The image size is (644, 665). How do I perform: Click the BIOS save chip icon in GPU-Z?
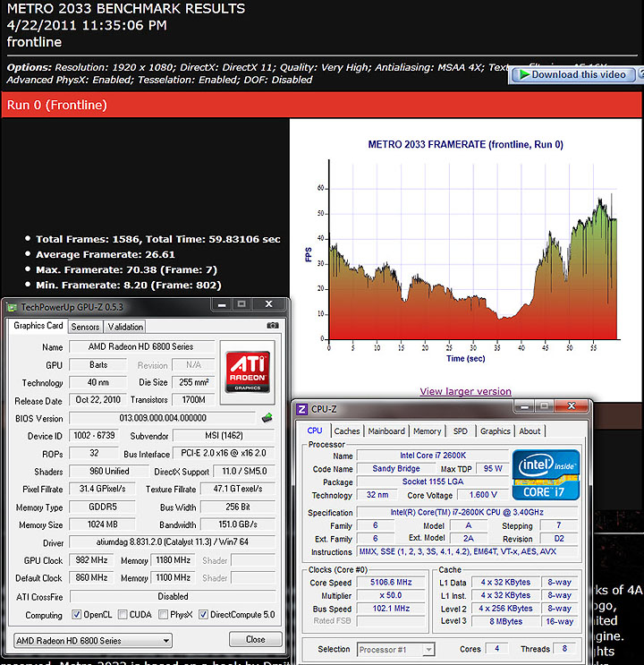pyautogui.click(x=267, y=418)
